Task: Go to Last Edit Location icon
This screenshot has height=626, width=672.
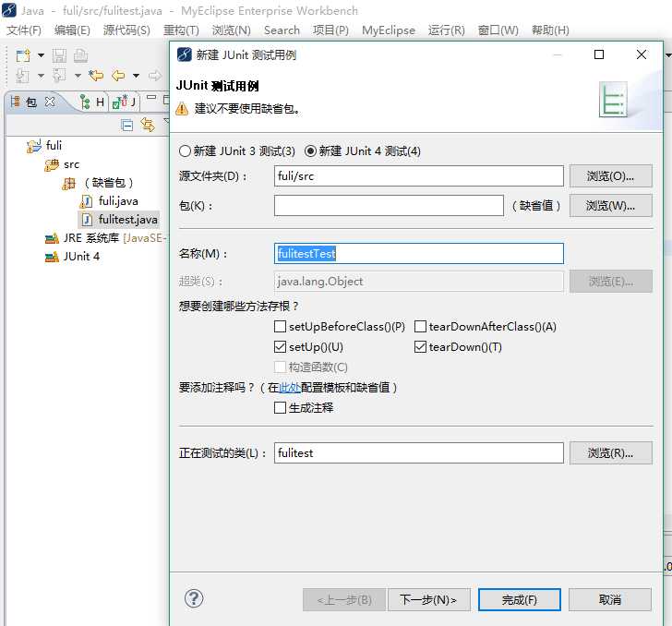Action: 96,76
